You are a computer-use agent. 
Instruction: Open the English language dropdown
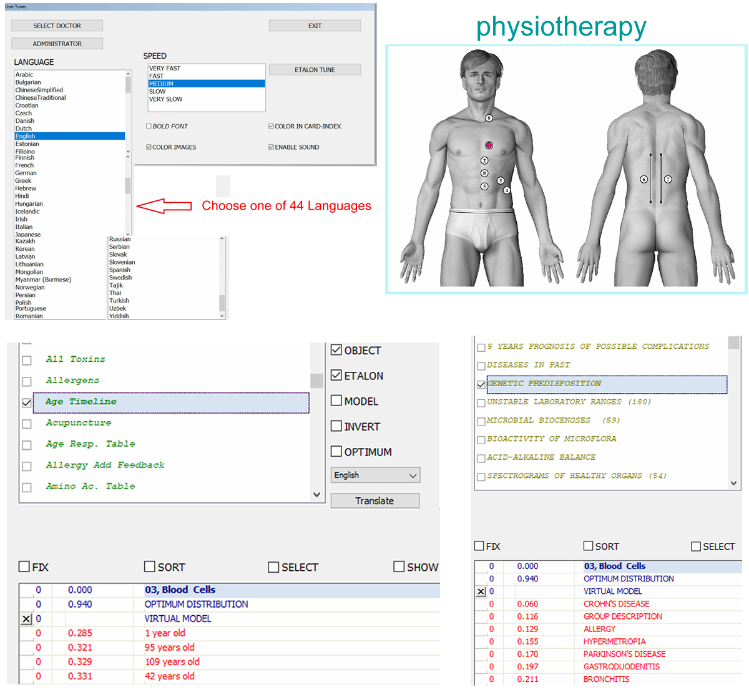pos(375,475)
